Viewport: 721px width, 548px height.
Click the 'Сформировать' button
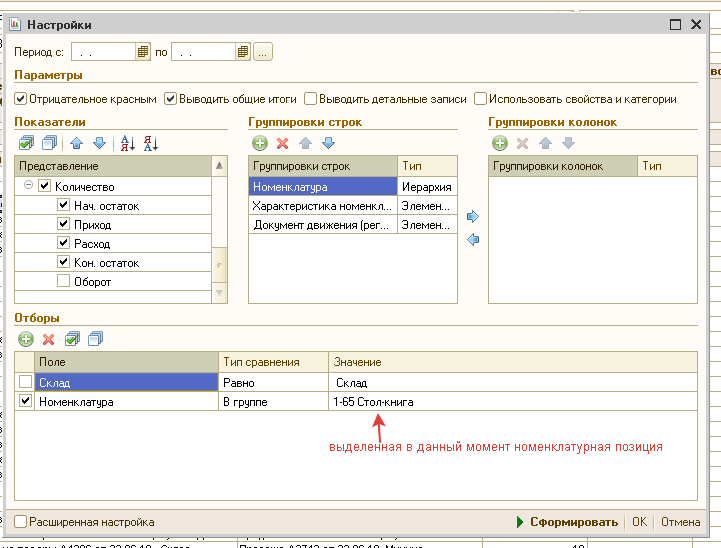pos(568,522)
